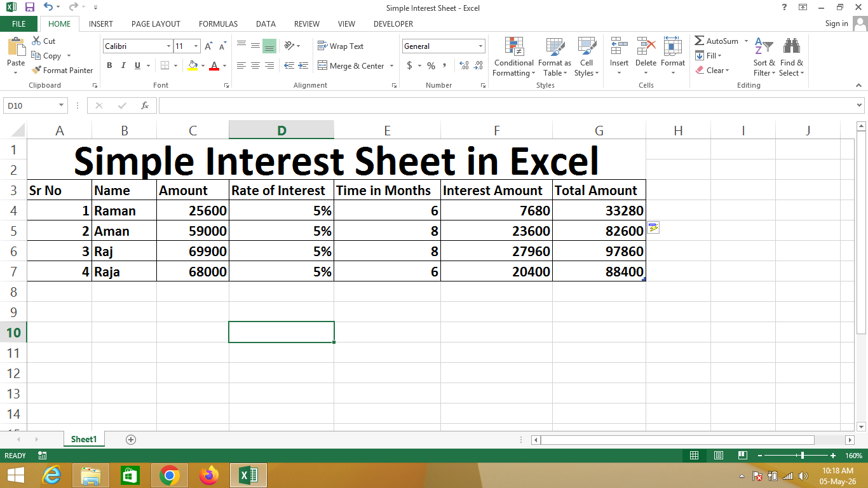
Task: Apply red font color A
Action: pos(215,65)
